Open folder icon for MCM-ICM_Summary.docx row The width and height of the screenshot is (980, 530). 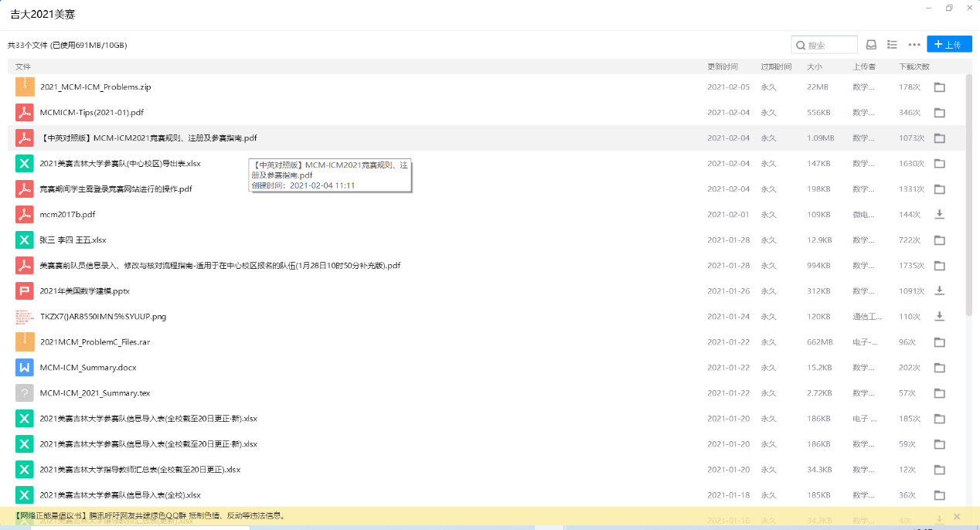(940, 368)
